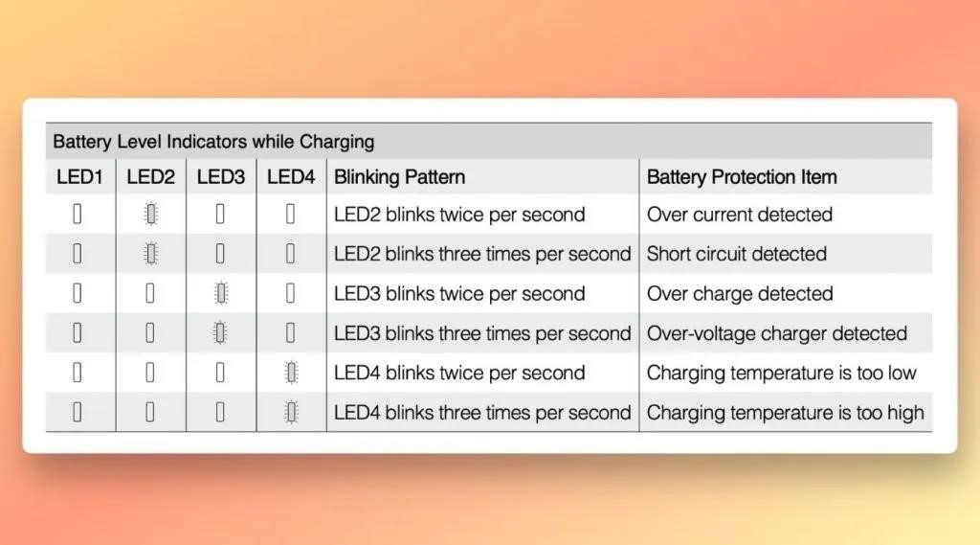Click the LED3 column header
This screenshot has height=545, width=980.
coord(221,177)
